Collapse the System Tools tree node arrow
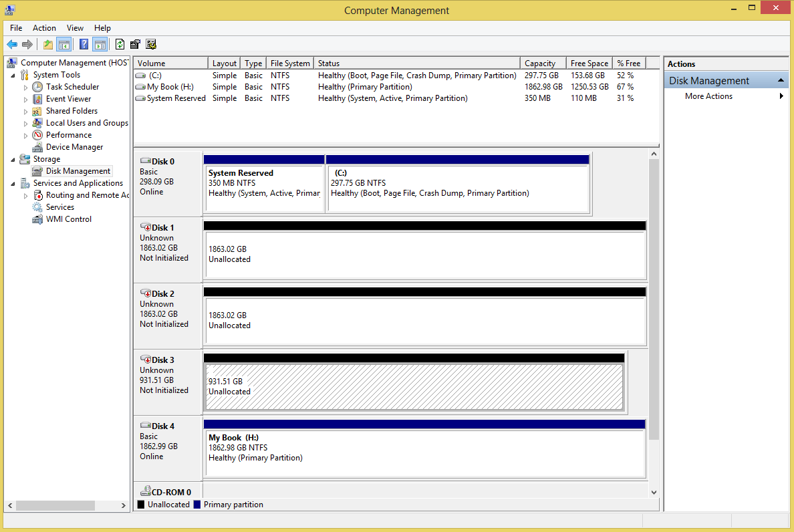 click(13, 76)
